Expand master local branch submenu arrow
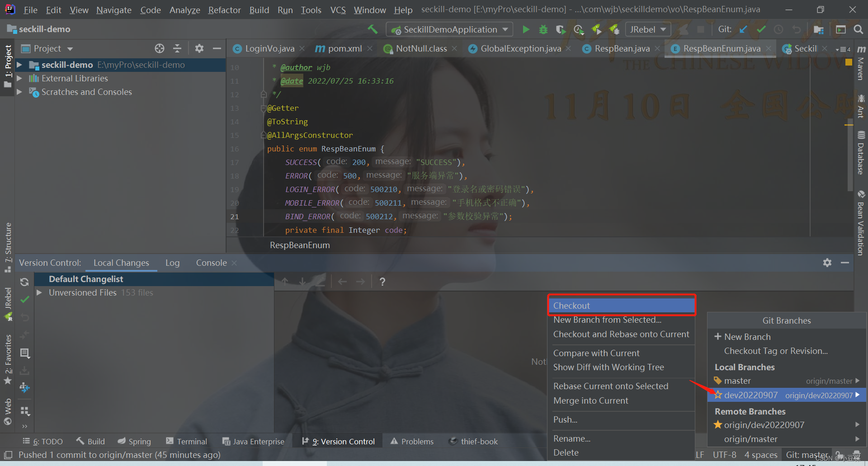Image resolution: width=868 pixels, height=466 pixels. 858,381
